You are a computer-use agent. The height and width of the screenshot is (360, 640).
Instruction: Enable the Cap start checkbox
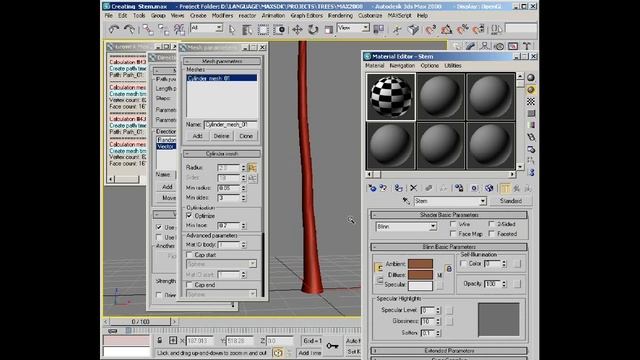(189, 255)
